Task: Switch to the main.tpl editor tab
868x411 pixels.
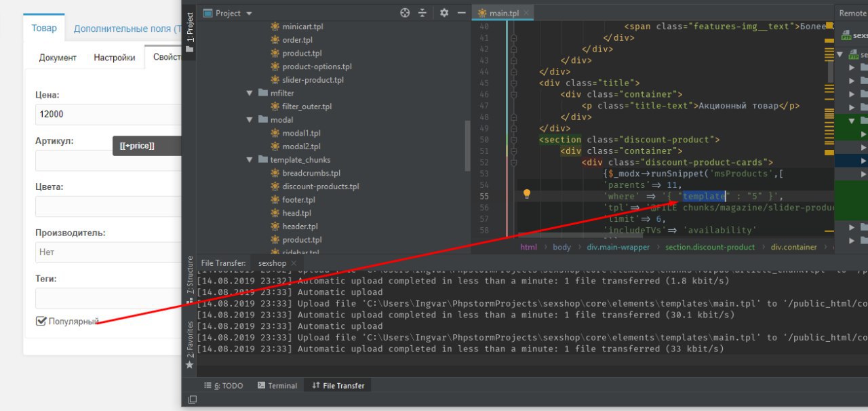Action: pos(503,13)
